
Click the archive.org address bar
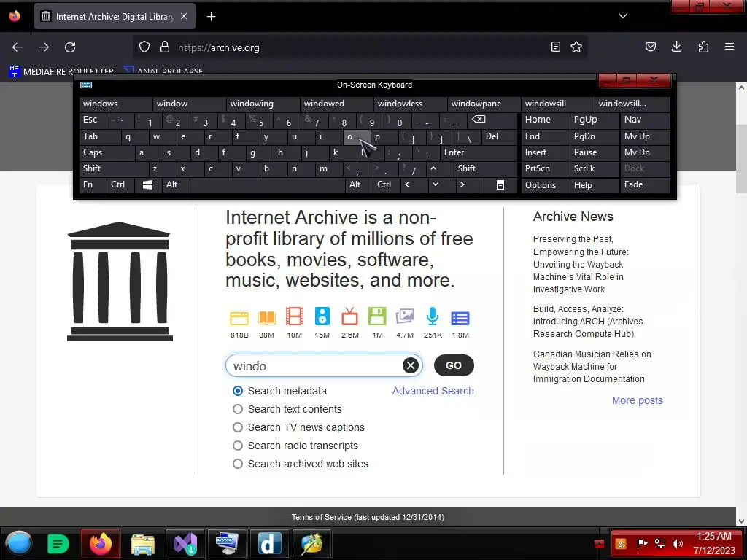(x=362, y=47)
